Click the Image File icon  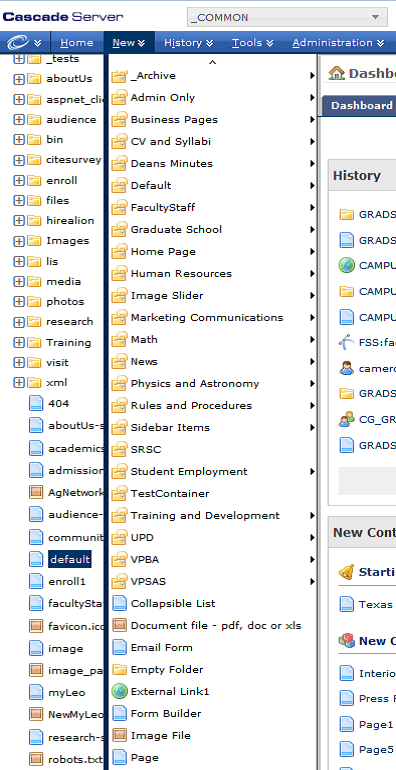tap(119, 736)
